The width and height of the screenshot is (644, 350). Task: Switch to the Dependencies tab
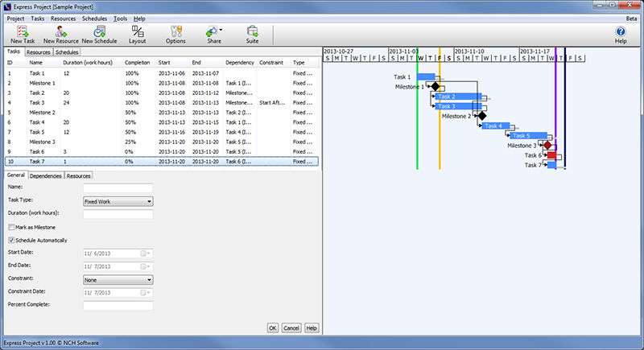[x=47, y=175]
